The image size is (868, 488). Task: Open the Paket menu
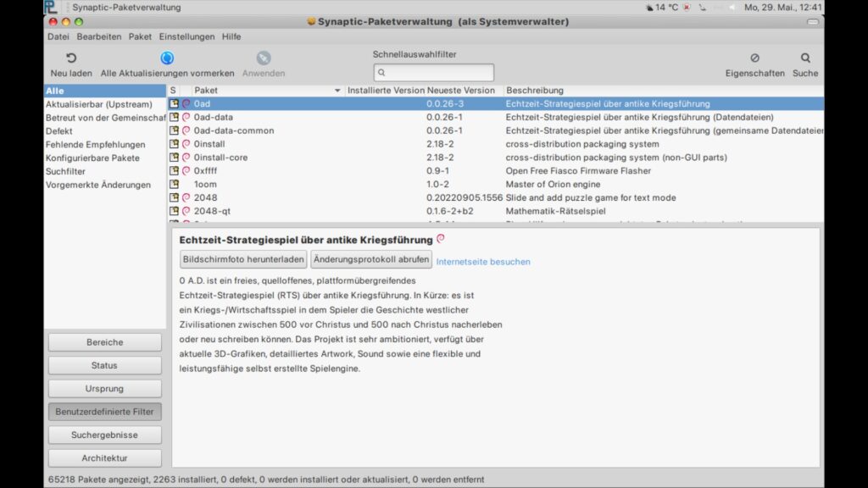click(x=140, y=36)
